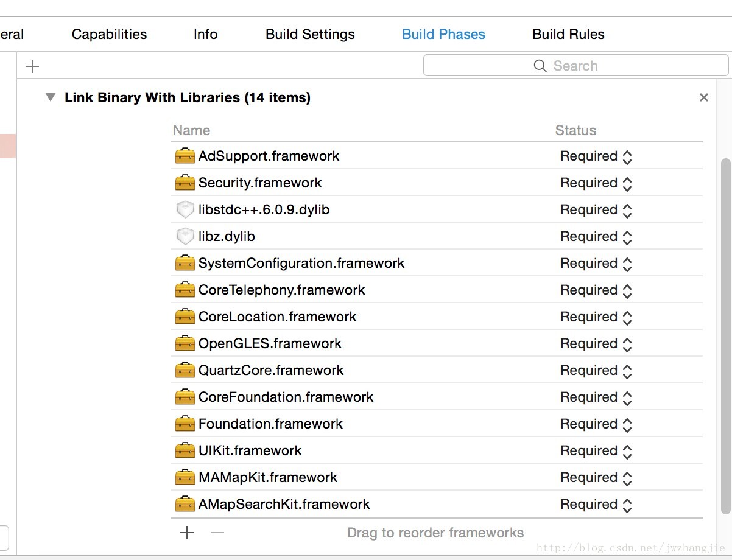
Task: Click into the Search field
Action: pyautogui.click(x=575, y=66)
